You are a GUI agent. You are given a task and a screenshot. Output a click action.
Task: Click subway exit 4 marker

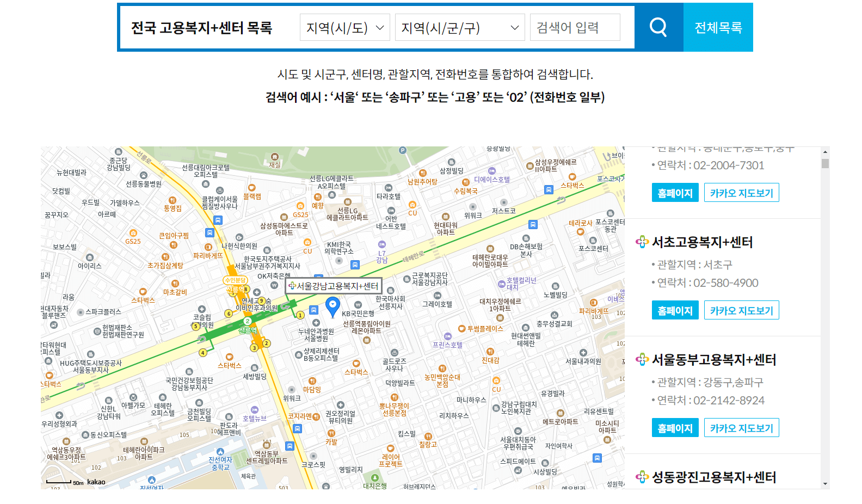click(203, 353)
